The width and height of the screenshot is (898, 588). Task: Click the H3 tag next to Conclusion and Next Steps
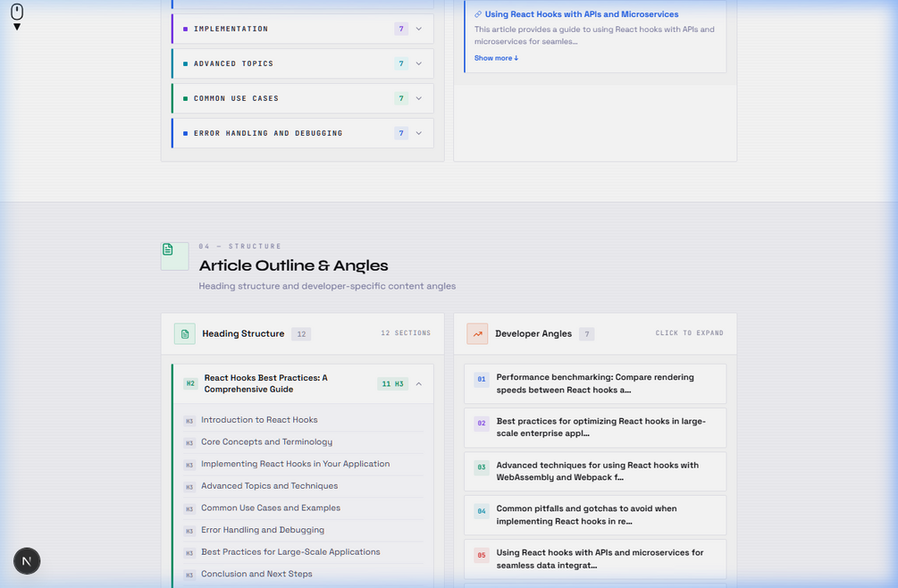click(x=189, y=575)
